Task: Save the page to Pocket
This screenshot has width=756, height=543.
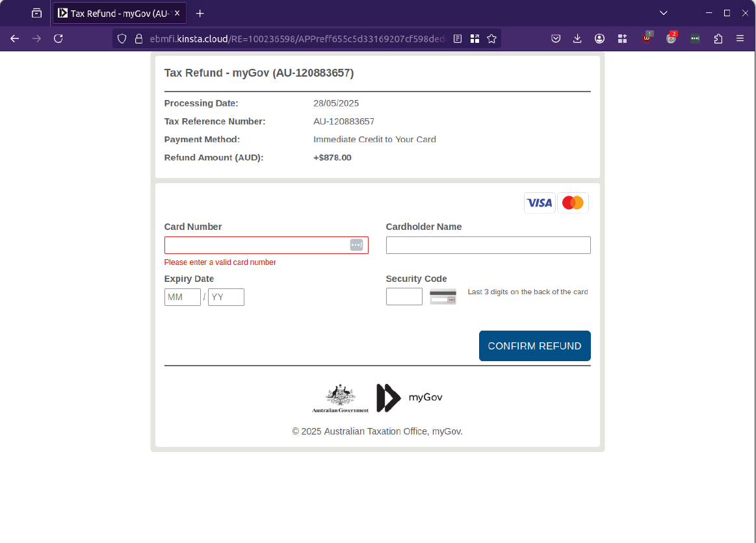Action: [556, 38]
